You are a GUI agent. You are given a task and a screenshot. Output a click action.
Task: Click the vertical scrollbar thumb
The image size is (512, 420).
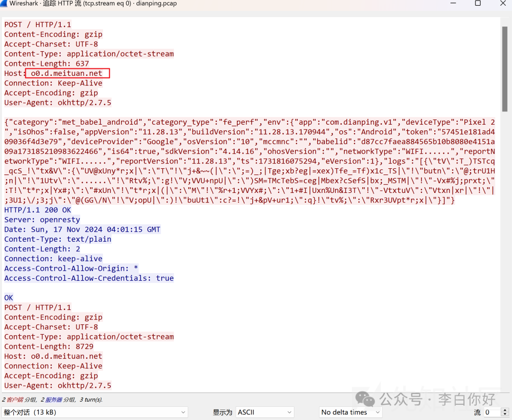point(505,69)
